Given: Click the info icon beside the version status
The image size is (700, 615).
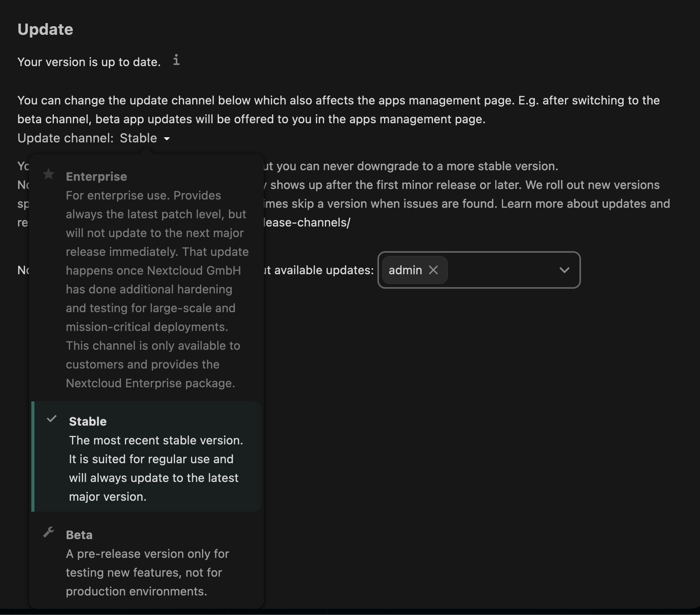Looking at the screenshot, I should click(176, 61).
